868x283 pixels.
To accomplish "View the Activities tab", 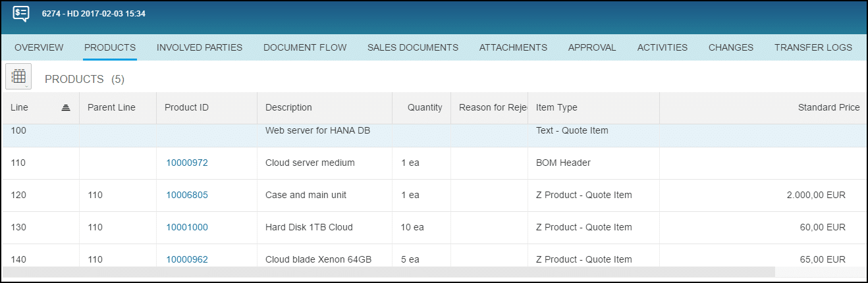I will pos(662,47).
